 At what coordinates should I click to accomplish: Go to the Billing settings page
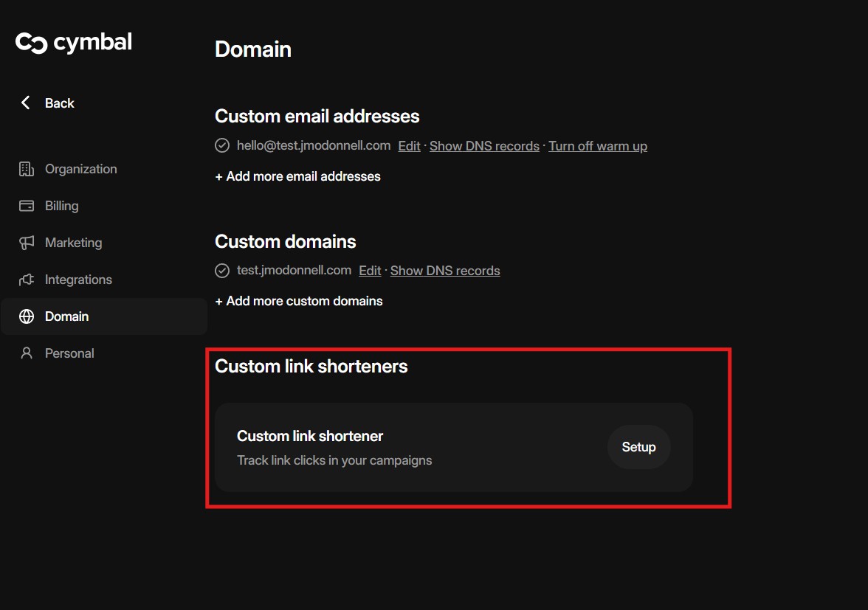(x=61, y=206)
